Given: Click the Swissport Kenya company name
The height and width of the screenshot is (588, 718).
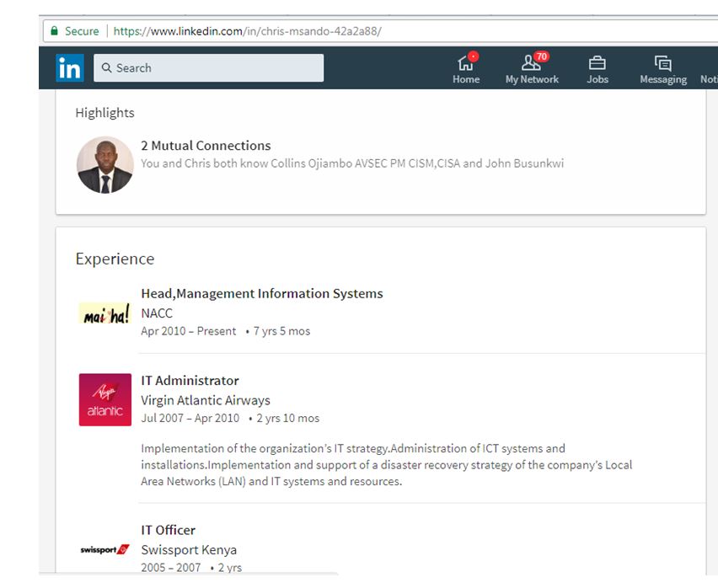Looking at the screenshot, I should [x=189, y=549].
